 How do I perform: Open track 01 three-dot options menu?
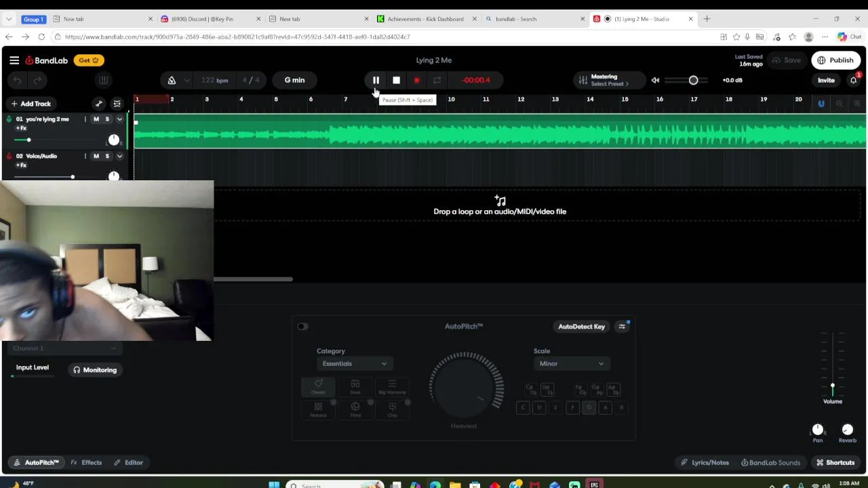pyautogui.click(x=85, y=119)
